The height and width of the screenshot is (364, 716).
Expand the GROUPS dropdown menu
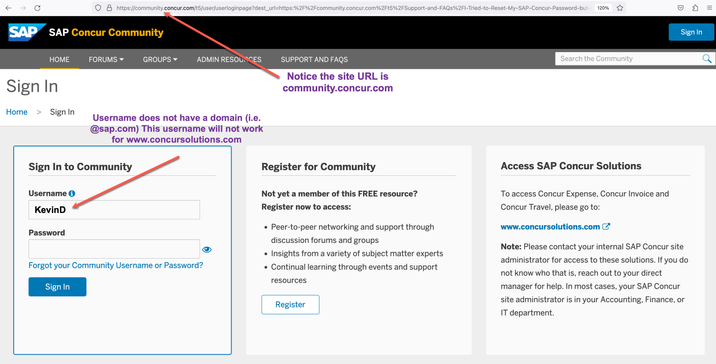pyautogui.click(x=160, y=59)
